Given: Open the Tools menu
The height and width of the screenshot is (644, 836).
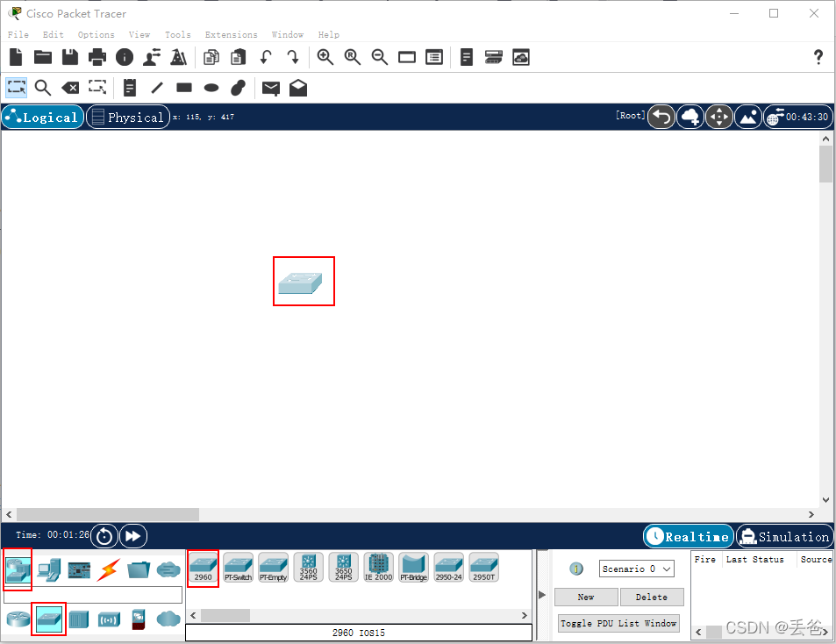Looking at the screenshot, I should (x=177, y=34).
